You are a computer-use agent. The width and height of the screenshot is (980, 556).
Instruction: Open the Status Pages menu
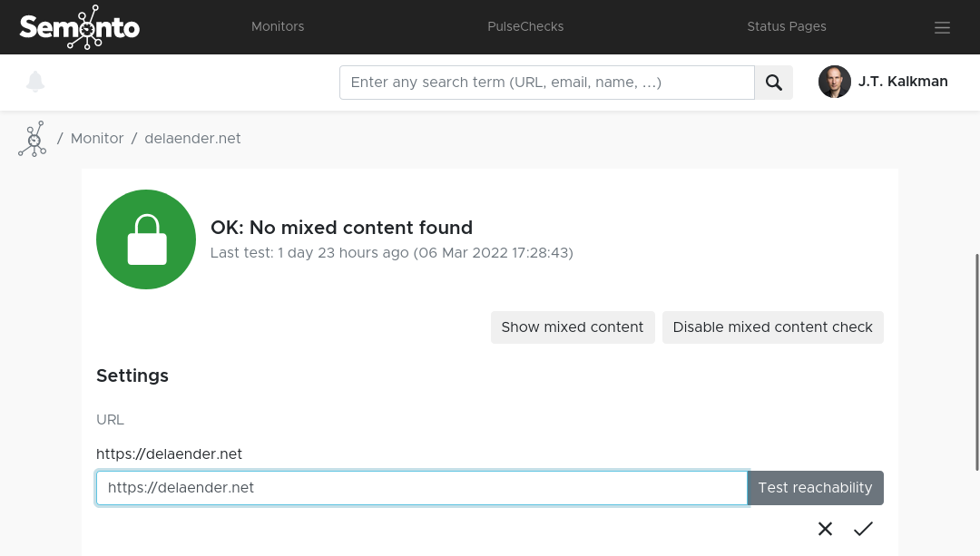tap(787, 26)
